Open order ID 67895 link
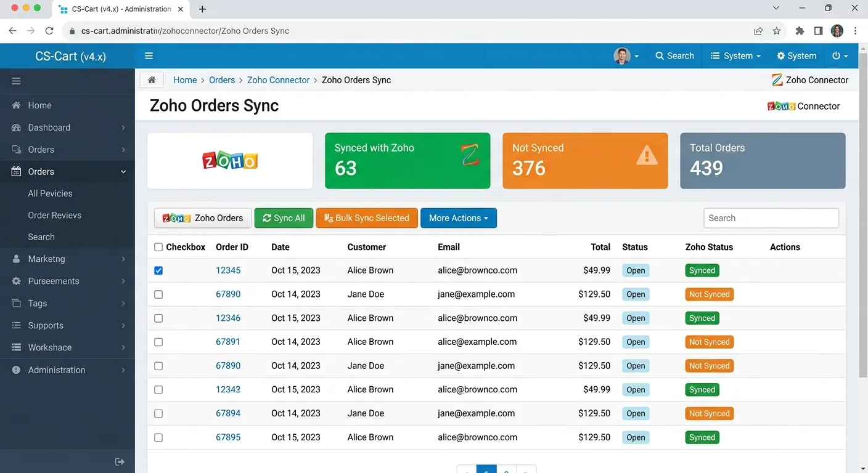Viewport: 868px width, 473px height. click(228, 437)
